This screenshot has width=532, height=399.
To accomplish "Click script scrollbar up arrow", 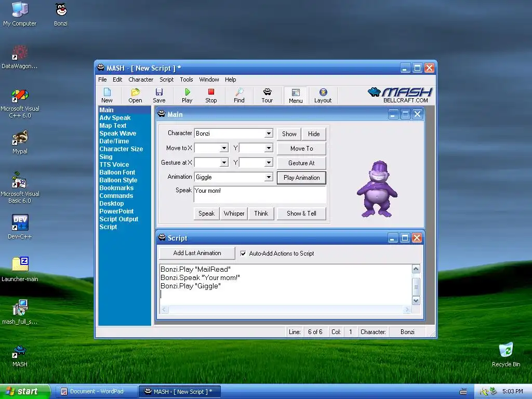I will [416, 269].
